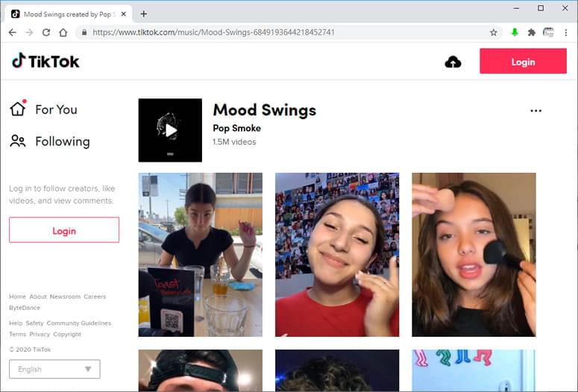Click the Careers footer link

pos(95,297)
